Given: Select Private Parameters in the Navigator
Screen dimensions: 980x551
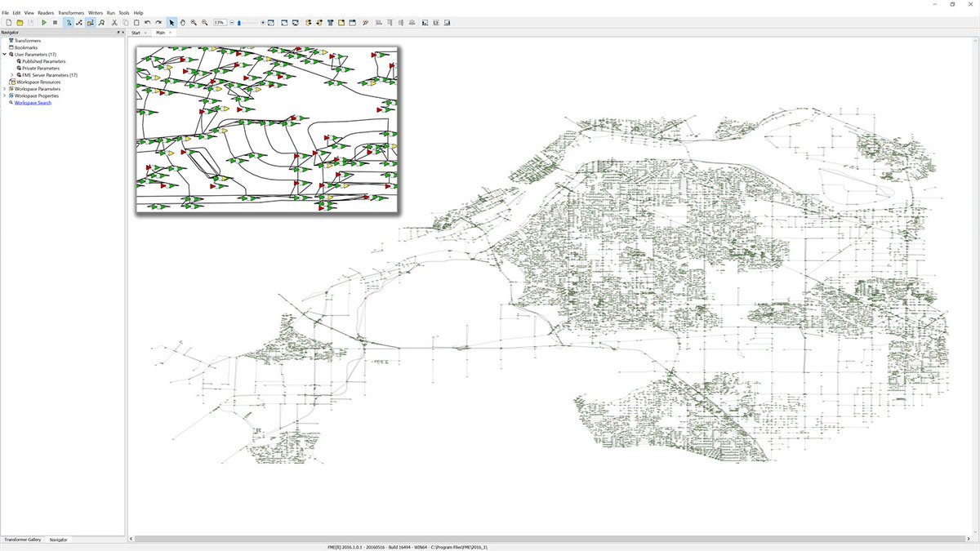Looking at the screenshot, I should tap(41, 68).
